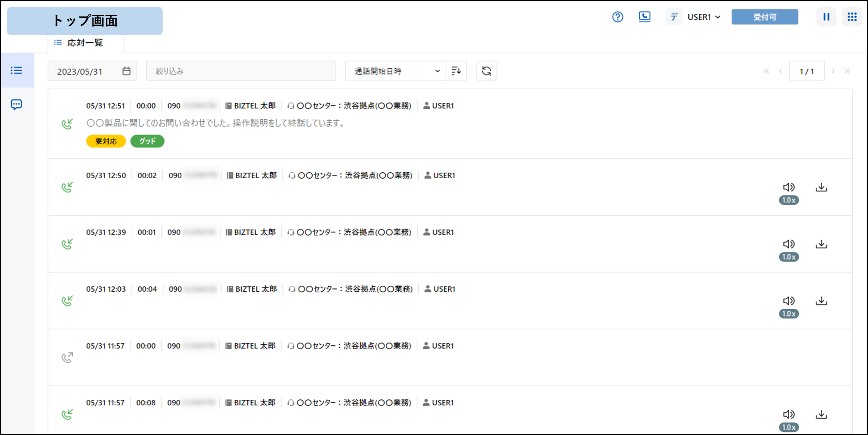Screen dimensions: 868x435
Task: Click the softphone screen icon in header
Action: tap(645, 17)
